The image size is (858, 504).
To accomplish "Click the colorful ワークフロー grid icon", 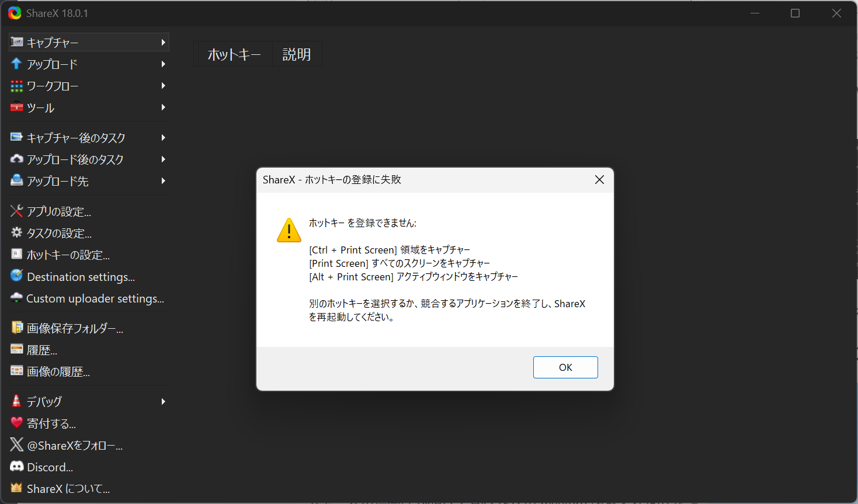I will pos(16,86).
